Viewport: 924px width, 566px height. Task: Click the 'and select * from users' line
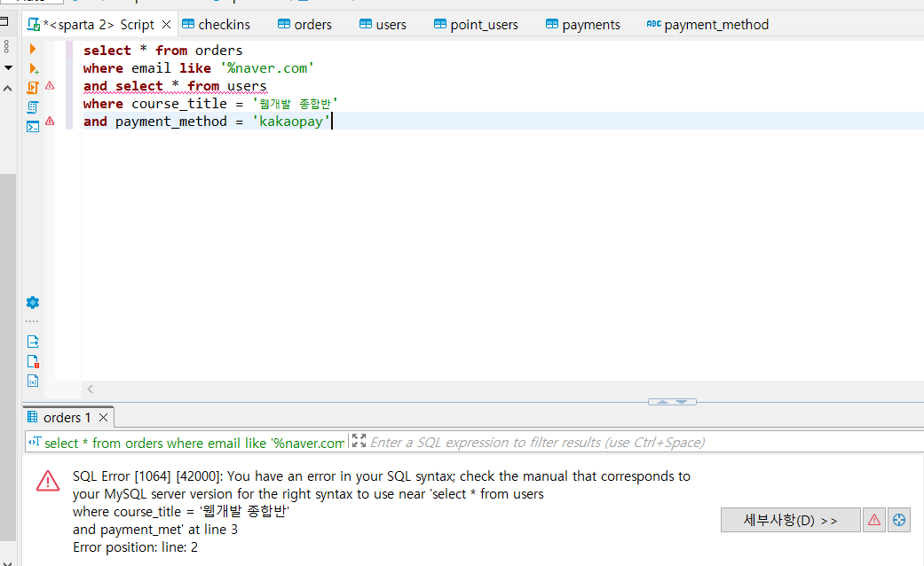(x=175, y=86)
